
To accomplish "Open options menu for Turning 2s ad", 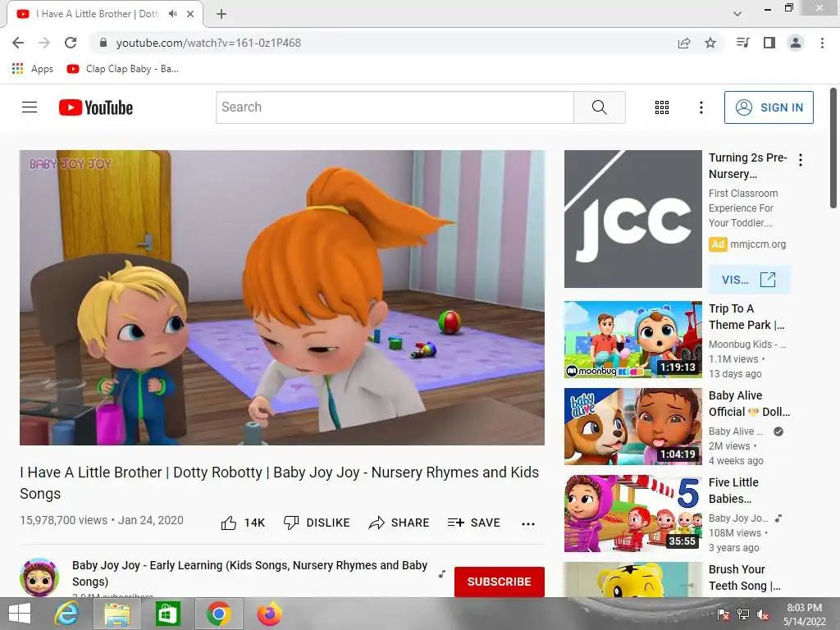I will 801,160.
